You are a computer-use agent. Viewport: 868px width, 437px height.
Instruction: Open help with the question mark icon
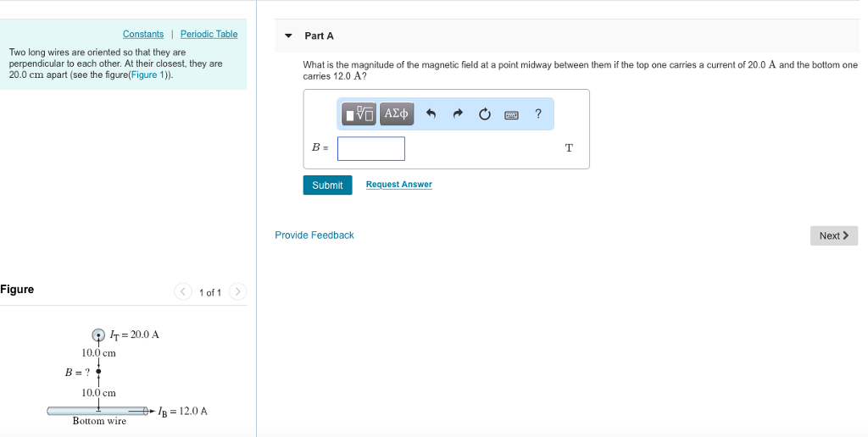coord(538,114)
